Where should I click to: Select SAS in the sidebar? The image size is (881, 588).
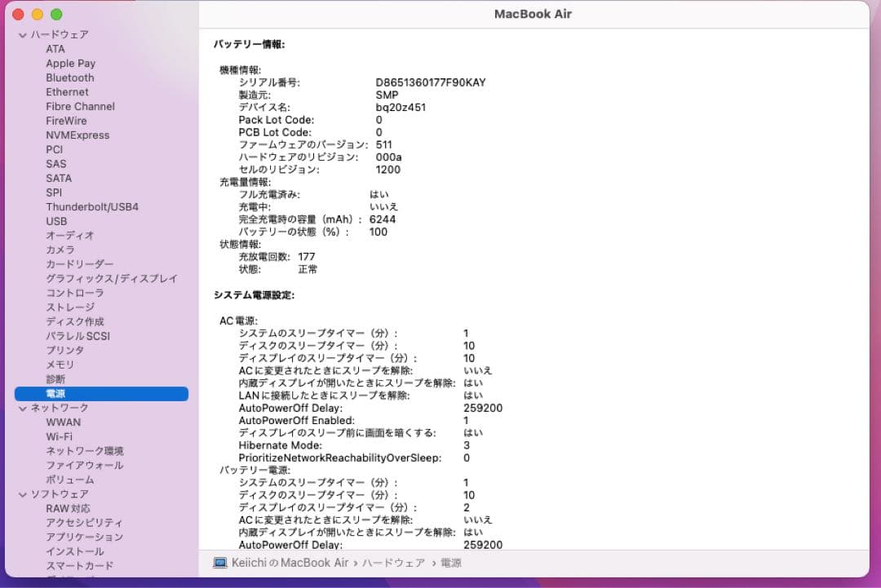tap(56, 164)
